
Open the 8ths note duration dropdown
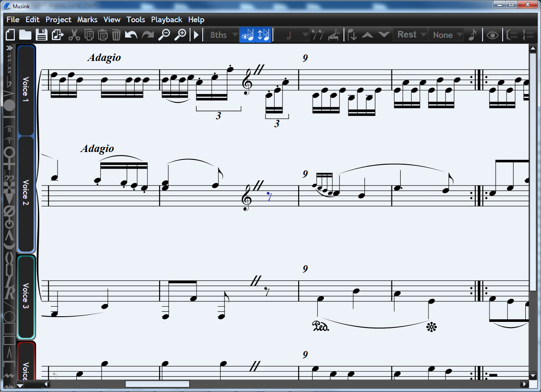coord(222,35)
